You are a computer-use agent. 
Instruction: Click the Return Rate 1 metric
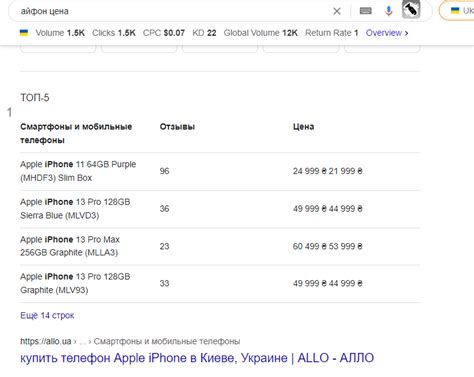332,33
